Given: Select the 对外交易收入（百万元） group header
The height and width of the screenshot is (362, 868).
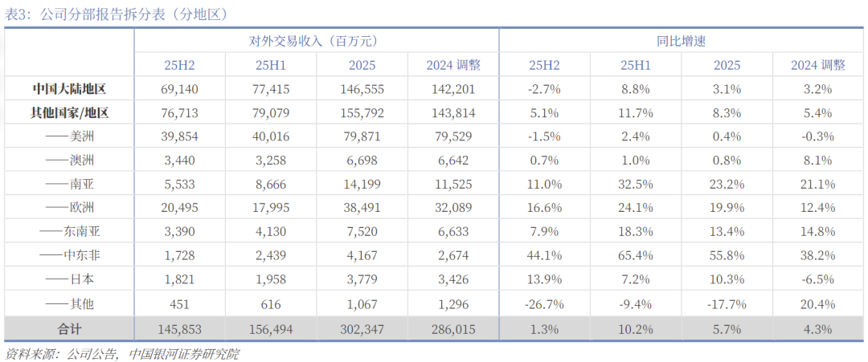Looking at the screenshot, I should coord(316,41).
